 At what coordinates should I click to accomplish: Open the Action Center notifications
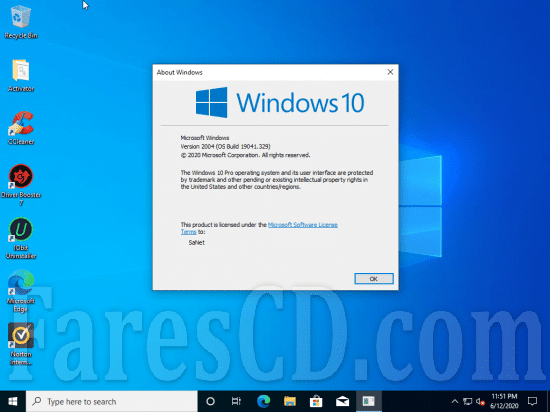(532, 401)
